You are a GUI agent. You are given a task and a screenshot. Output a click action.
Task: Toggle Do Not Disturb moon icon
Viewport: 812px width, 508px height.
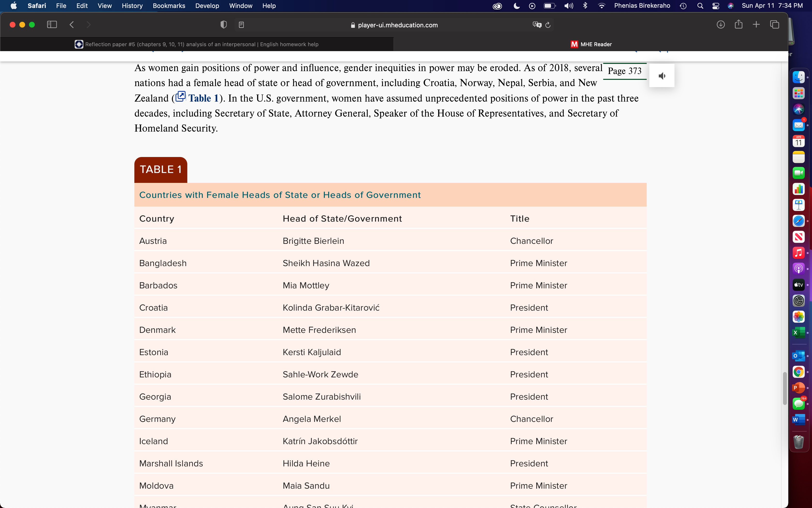[x=516, y=6]
